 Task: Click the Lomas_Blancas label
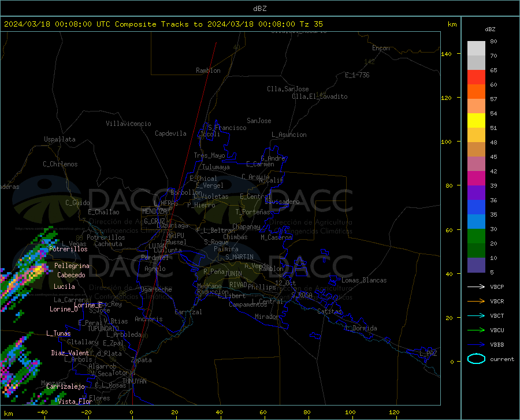[x=364, y=280]
